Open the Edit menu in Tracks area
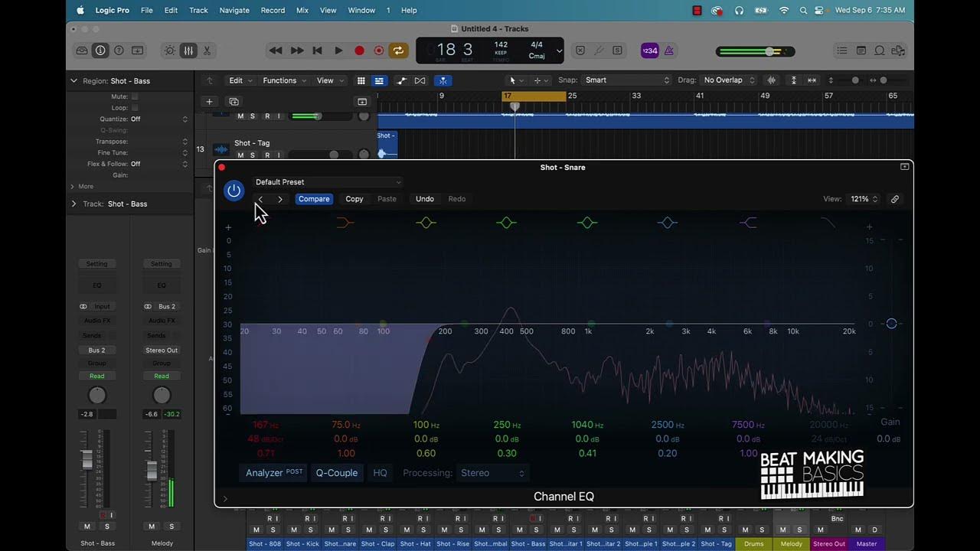 pos(240,80)
